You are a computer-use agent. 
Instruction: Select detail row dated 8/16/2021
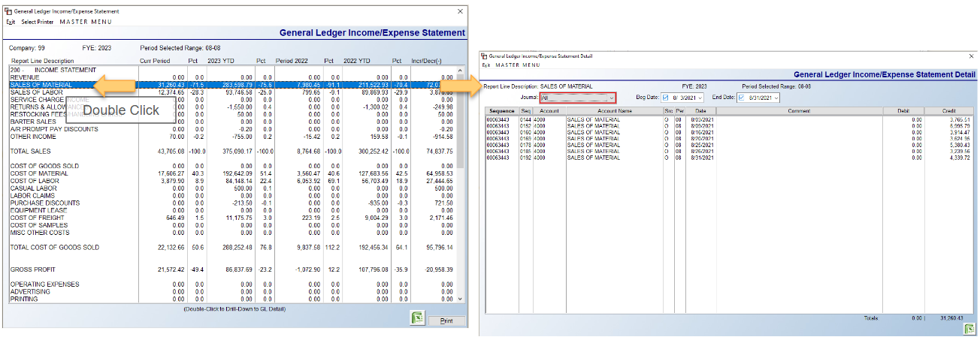point(729,132)
